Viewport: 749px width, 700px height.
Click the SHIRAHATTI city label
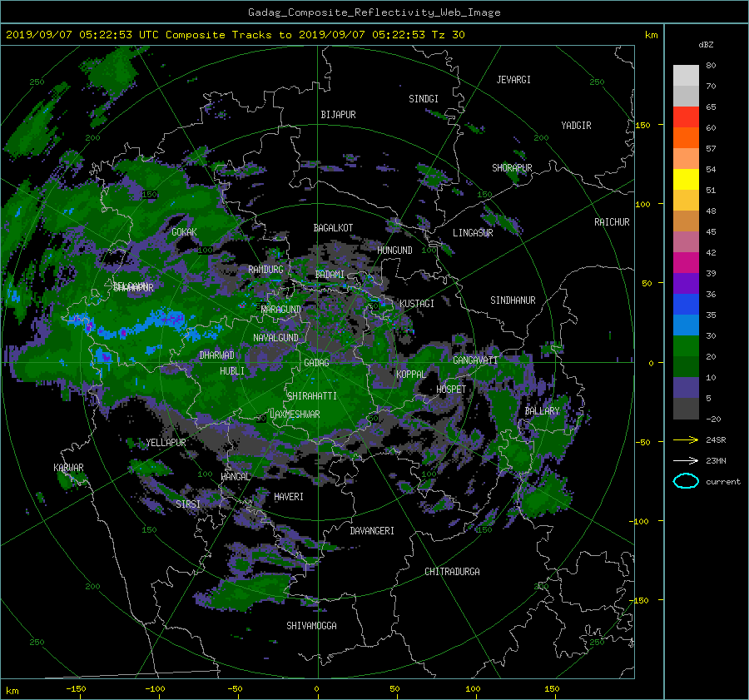312,396
